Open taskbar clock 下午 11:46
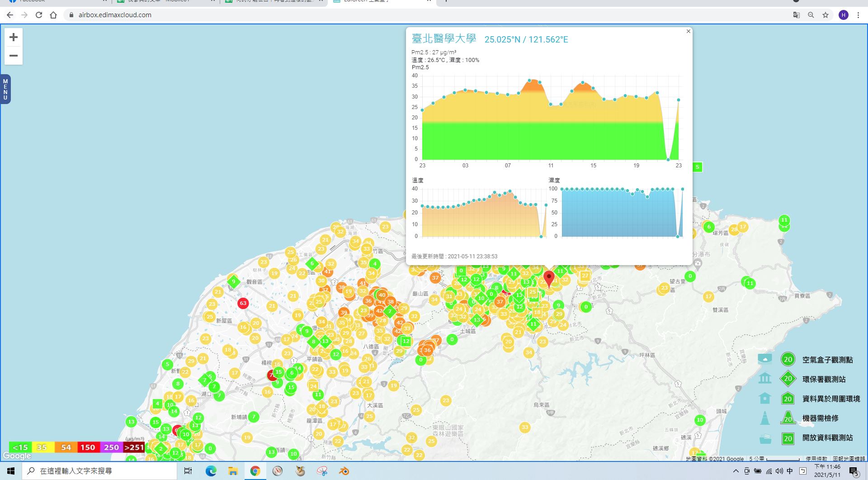The image size is (868, 480). [x=827, y=471]
